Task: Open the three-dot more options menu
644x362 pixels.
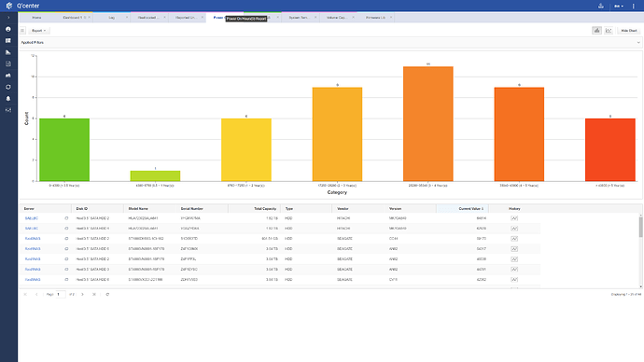Action: pyautogui.click(x=634, y=7)
